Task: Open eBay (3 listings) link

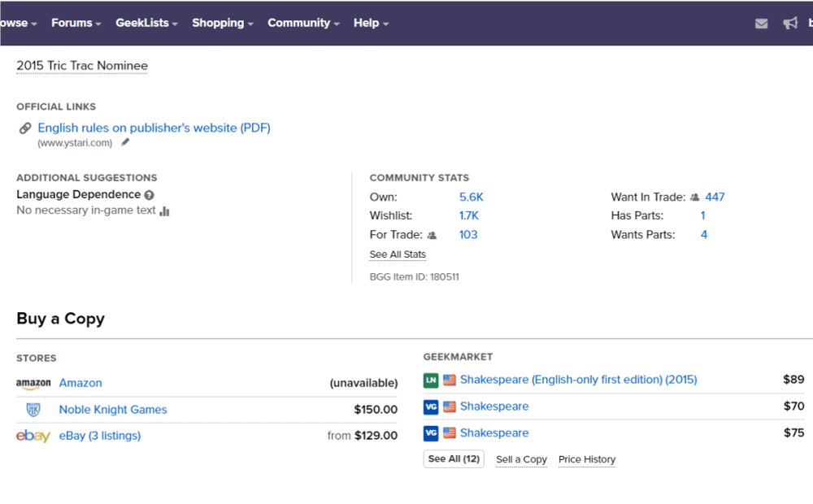Action: click(x=99, y=436)
